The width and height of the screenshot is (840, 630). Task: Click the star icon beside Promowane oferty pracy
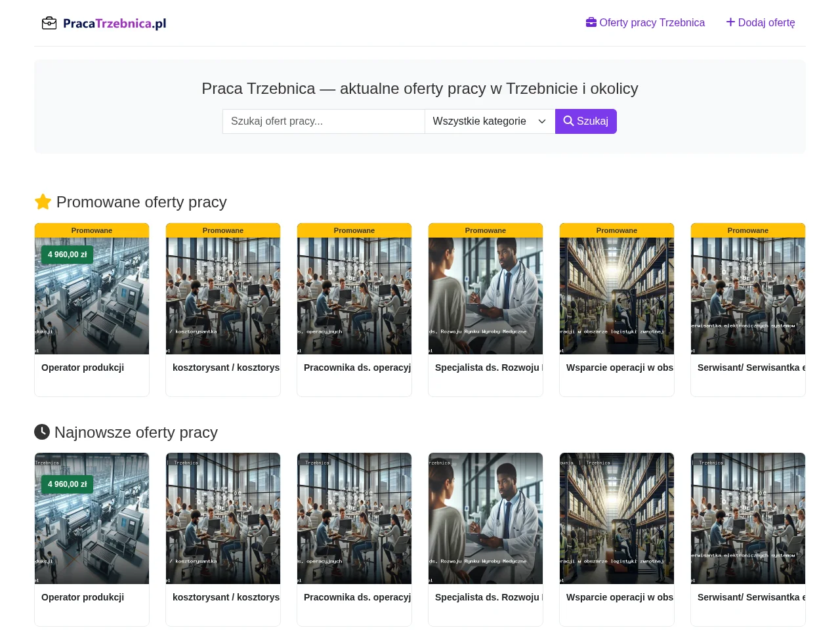point(43,202)
